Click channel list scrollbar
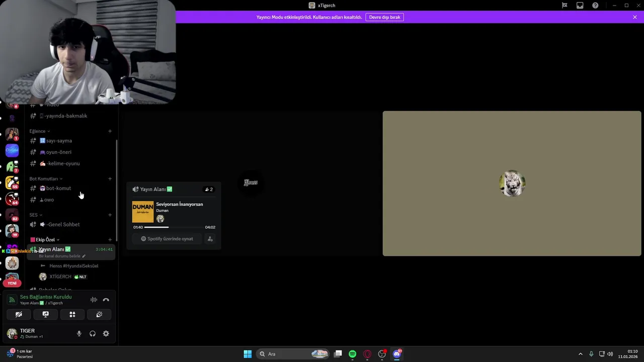The height and width of the screenshot is (362, 644). [x=117, y=190]
